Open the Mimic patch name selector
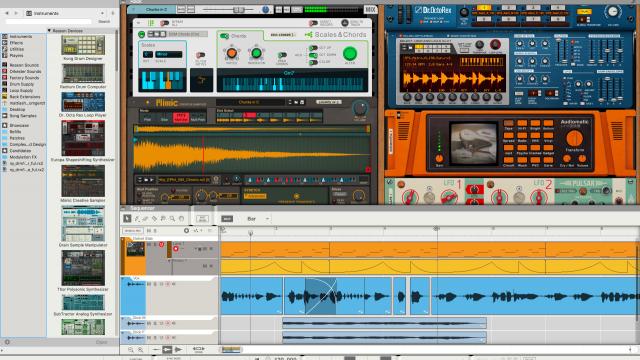This screenshot has height=360, width=640. [249, 102]
